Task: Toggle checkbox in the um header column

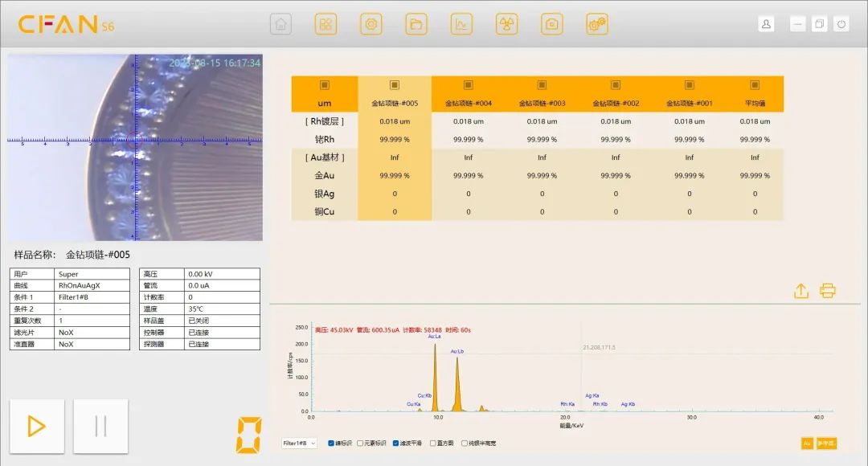Action: pyautogui.click(x=325, y=84)
